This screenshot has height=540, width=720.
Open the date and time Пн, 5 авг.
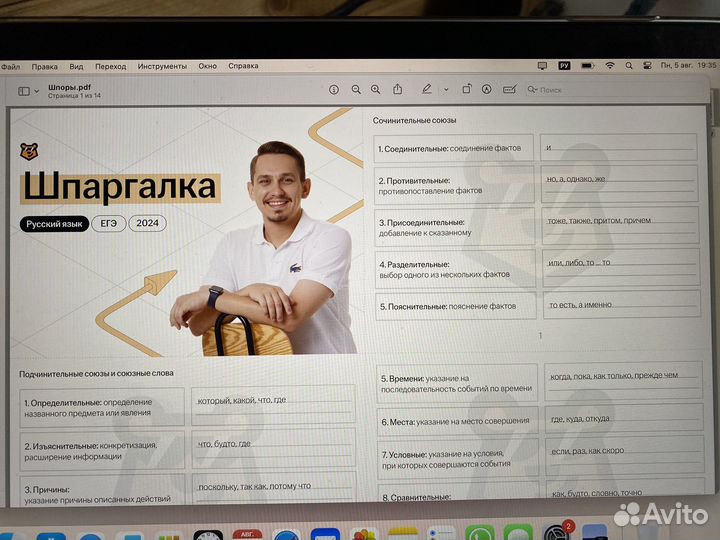point(688,65)
